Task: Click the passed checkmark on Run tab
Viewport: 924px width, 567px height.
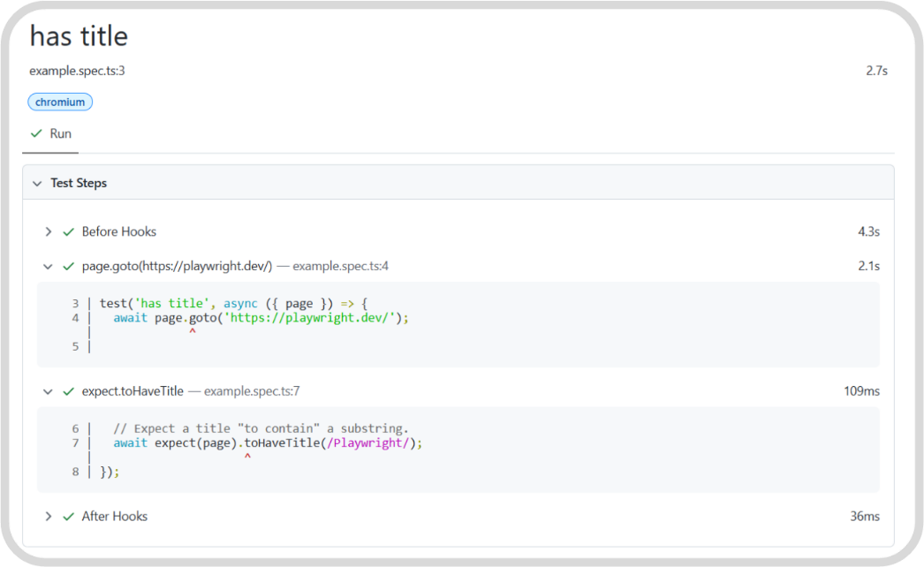Action: tap(36, 133)
